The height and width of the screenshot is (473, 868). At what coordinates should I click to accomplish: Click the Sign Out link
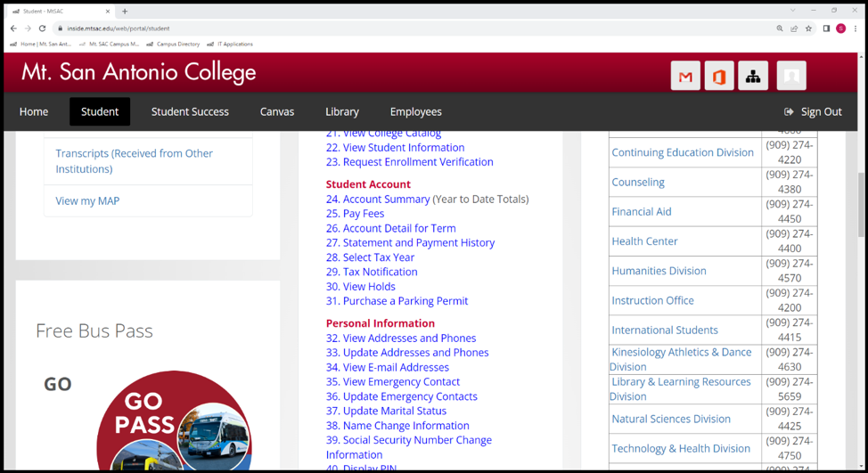821,111
